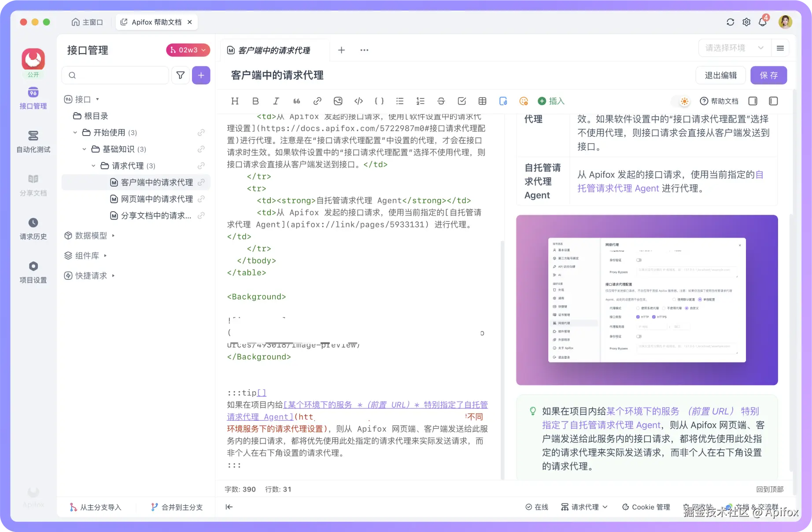Apply italic formatting to the text
Viewport: 812px width, 532px height.
point(276,101)
